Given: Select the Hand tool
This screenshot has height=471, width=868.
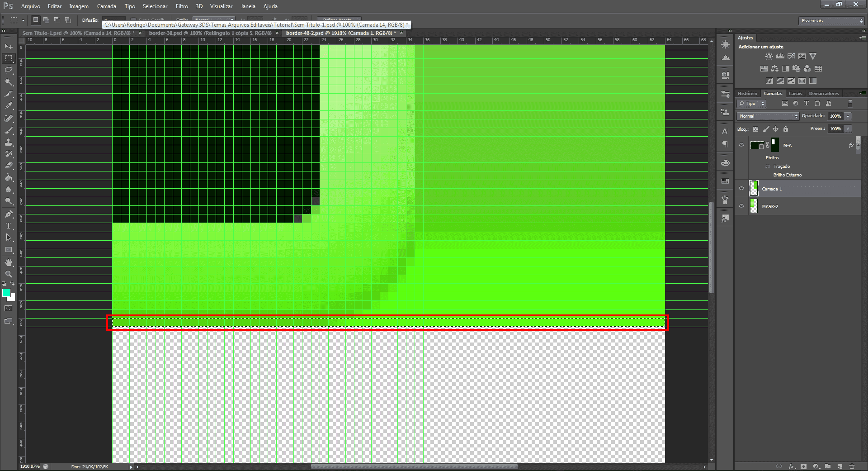Looking at the screenshot, I should point(9,262).
